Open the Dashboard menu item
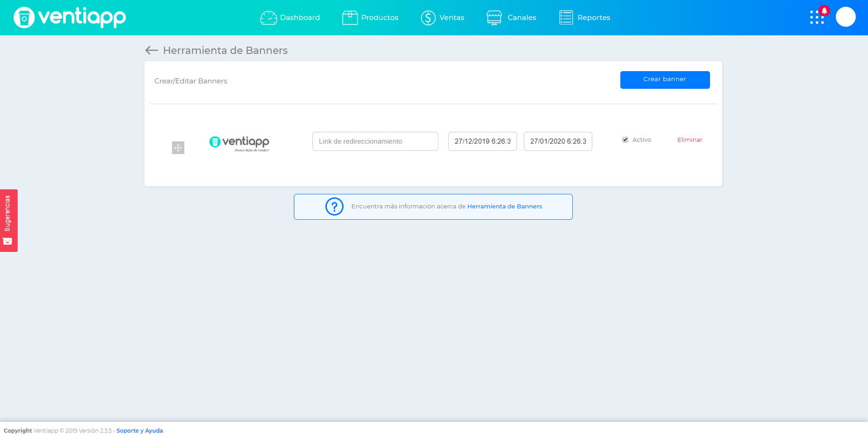The width and height of the screenshot is (868, 439). pos(290,18)
